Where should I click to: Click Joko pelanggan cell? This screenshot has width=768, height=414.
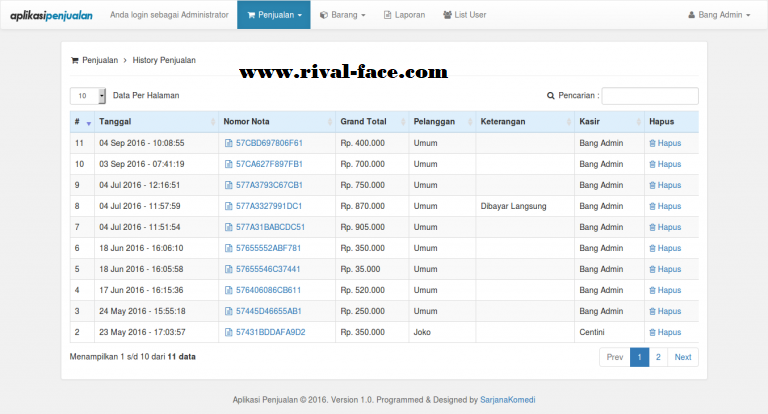pos(422,333)
